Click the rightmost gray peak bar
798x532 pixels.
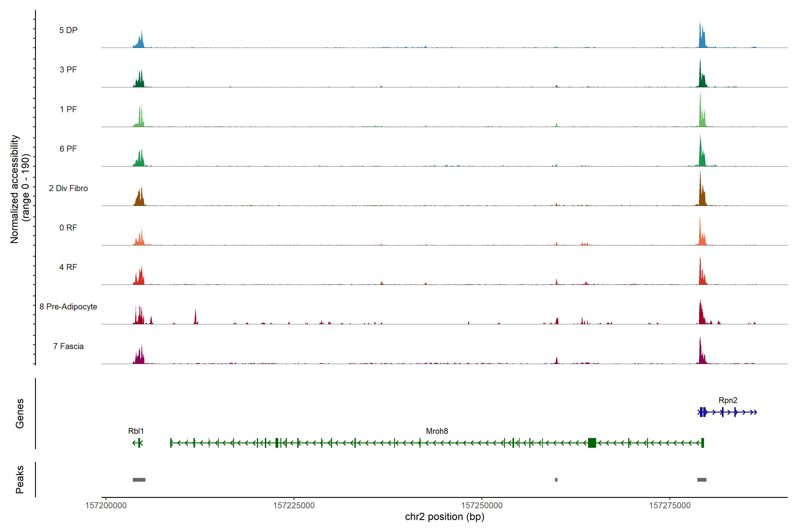[x=702, y=480]
